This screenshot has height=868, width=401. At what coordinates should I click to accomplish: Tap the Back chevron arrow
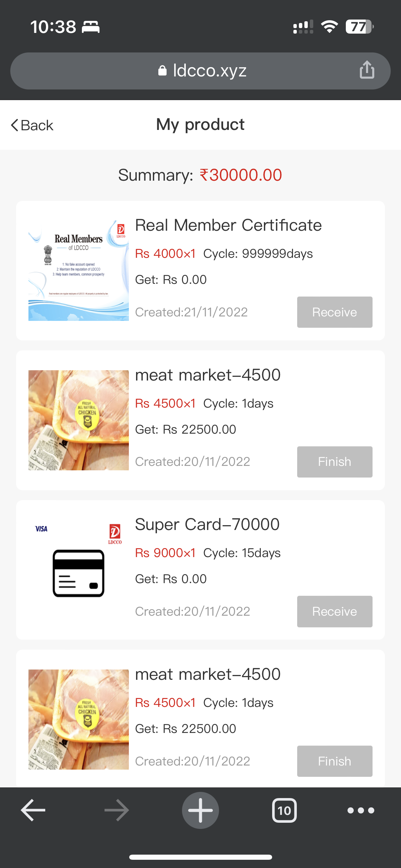[x=14, y=125]
